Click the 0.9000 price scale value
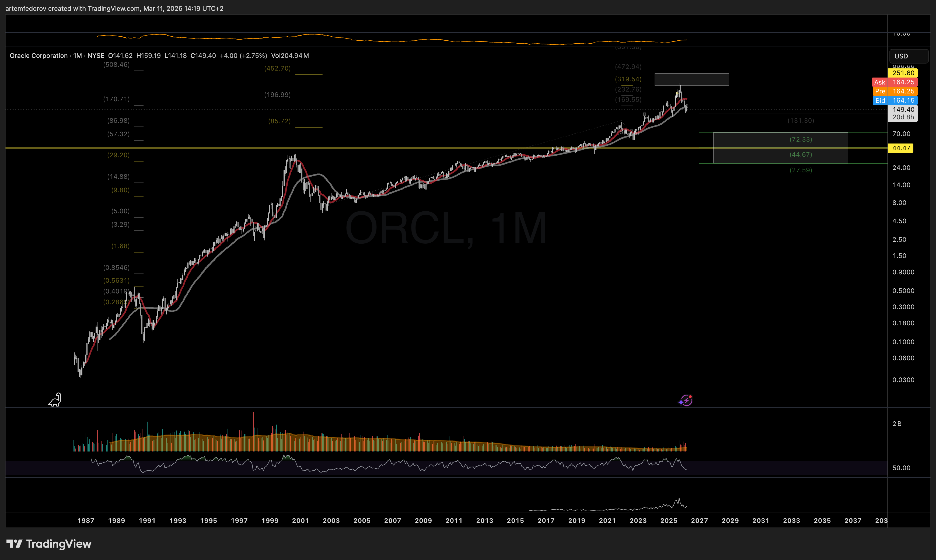 coord(903,272)
